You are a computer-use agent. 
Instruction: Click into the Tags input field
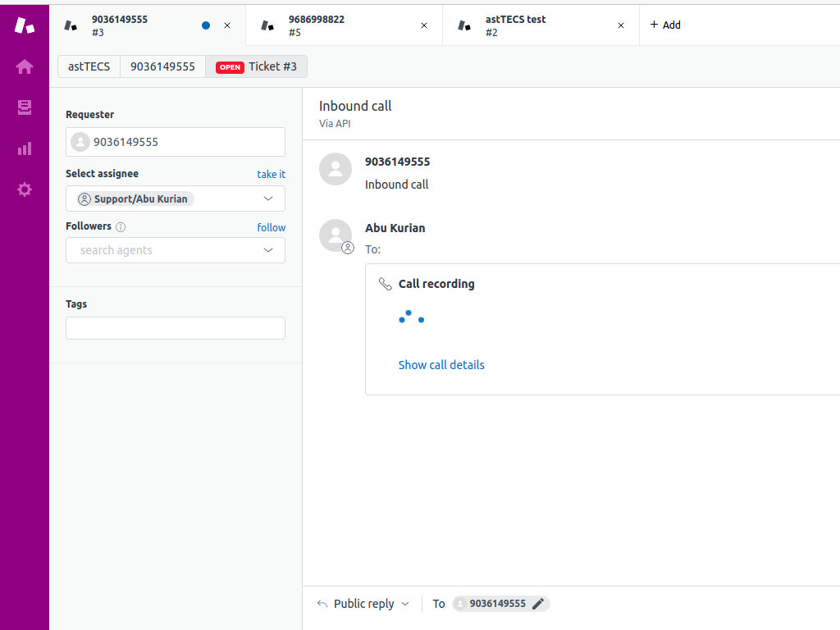176,328
